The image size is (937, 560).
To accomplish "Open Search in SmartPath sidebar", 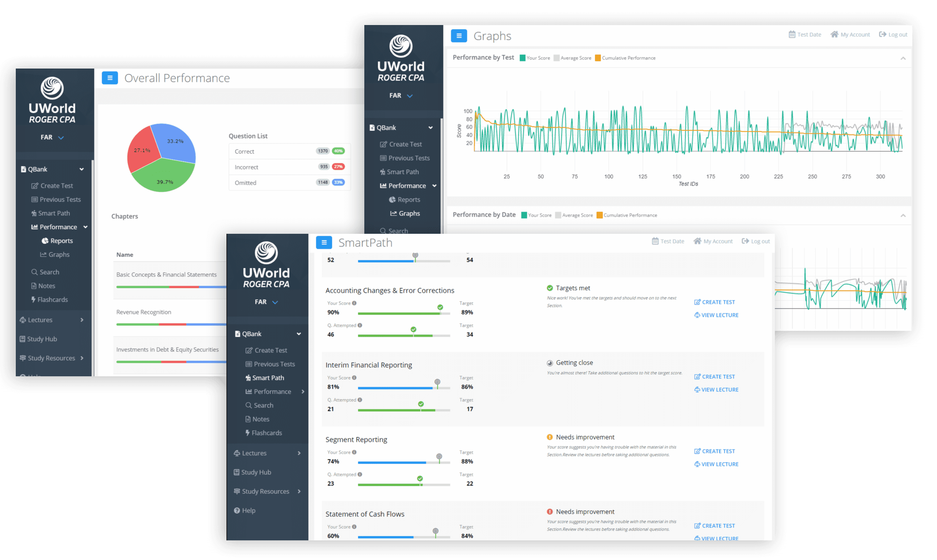I will point(259,405).
